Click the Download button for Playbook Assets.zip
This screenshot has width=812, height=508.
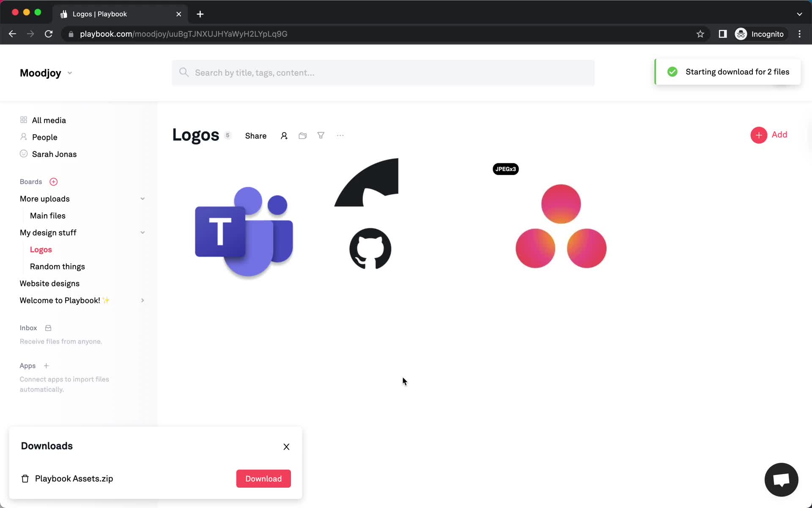(263, 478)
